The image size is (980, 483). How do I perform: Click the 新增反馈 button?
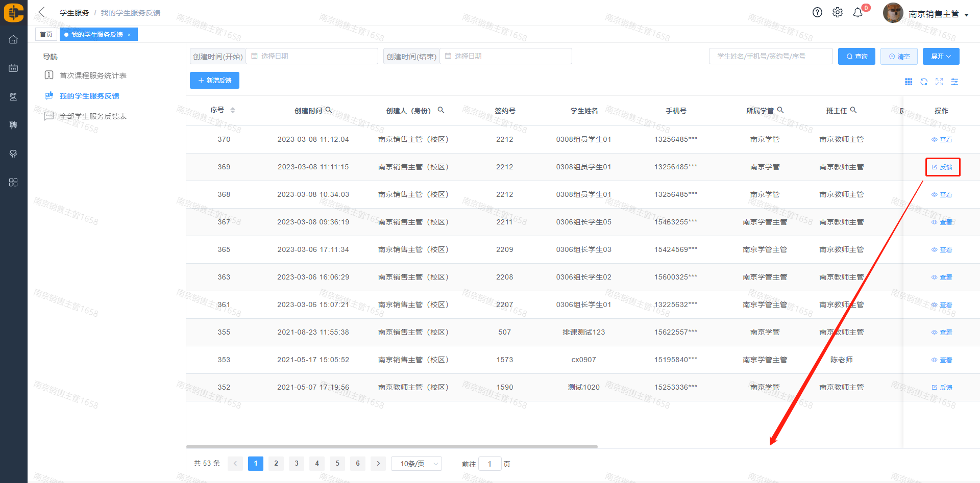click(214, 81)
